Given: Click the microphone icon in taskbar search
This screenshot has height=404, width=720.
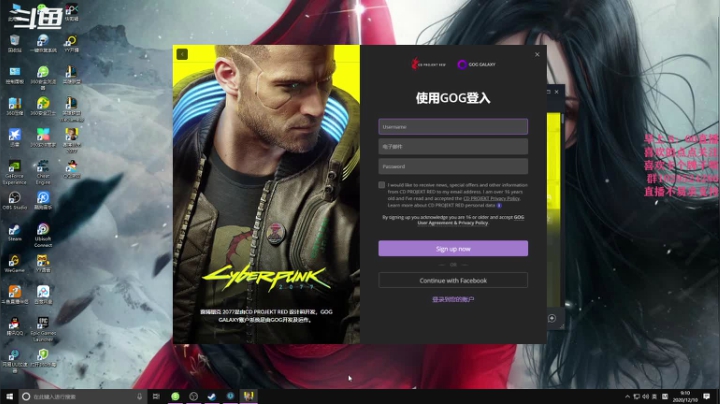Looking at the screenshot, I should (140, 396).
